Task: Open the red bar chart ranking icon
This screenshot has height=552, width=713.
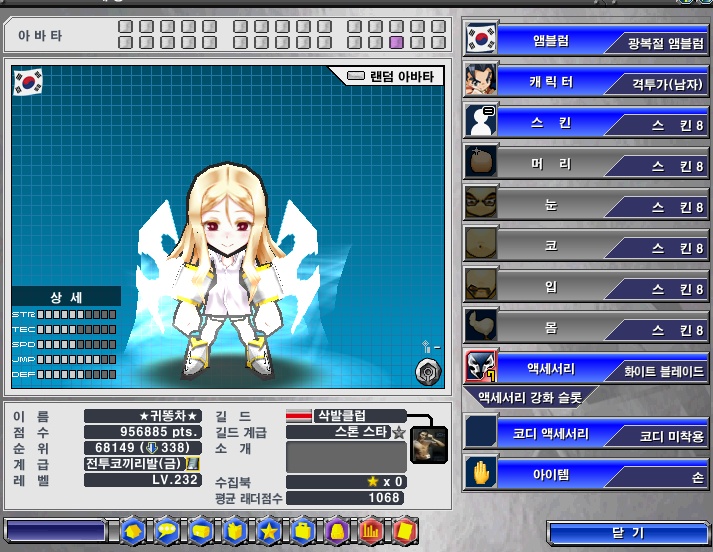Action: [371, 531]
